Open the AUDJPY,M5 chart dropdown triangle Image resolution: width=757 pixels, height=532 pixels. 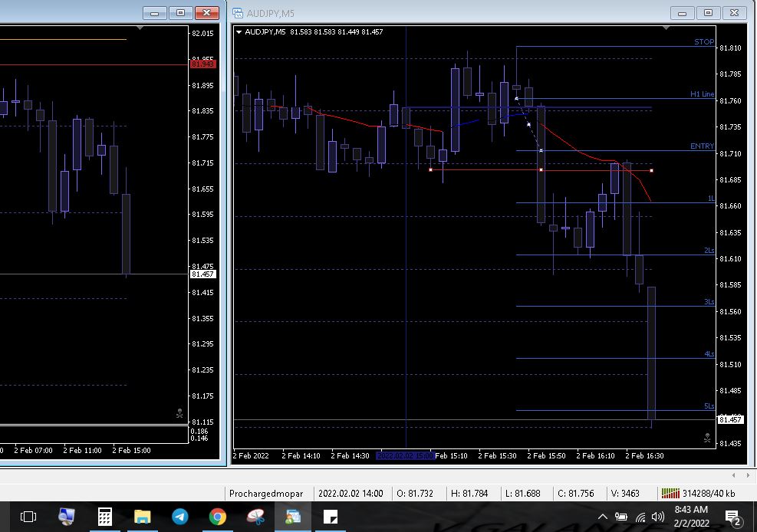[x=239, y=32]
